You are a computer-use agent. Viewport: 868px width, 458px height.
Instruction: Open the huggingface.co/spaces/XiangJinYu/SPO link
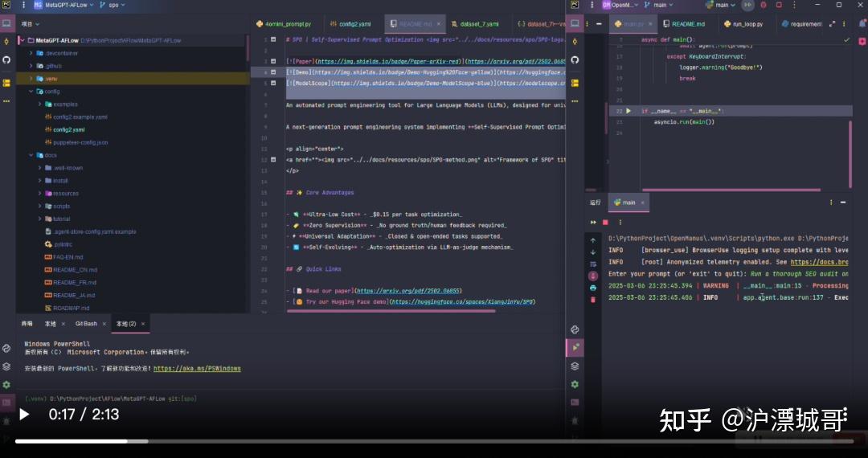coord(462,302)
